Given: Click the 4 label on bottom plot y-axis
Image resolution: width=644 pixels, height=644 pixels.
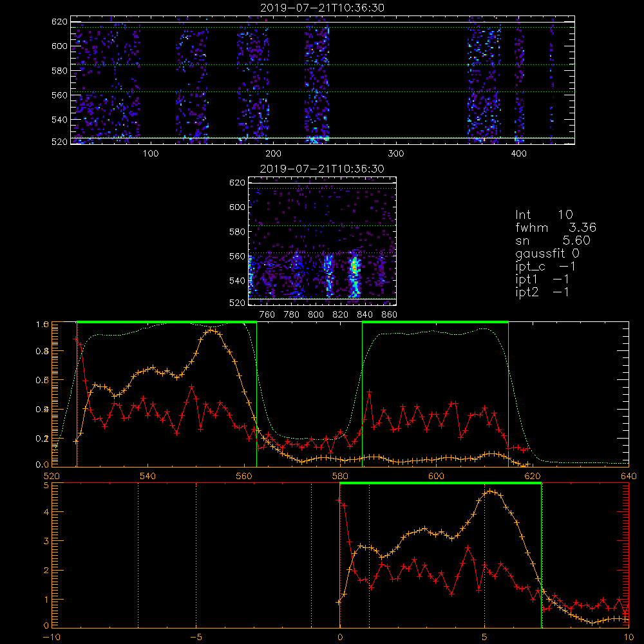Looking at the screenshot, I should click(x=46, y=512).
